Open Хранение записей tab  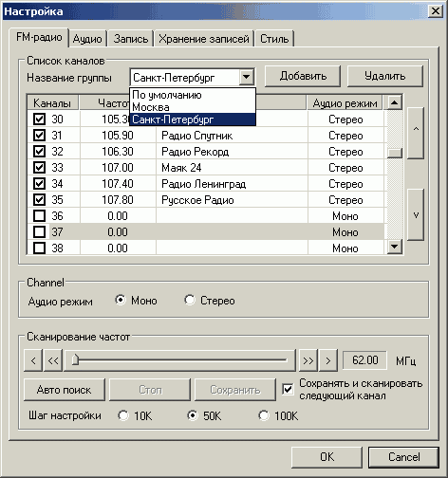click(204, 39)
